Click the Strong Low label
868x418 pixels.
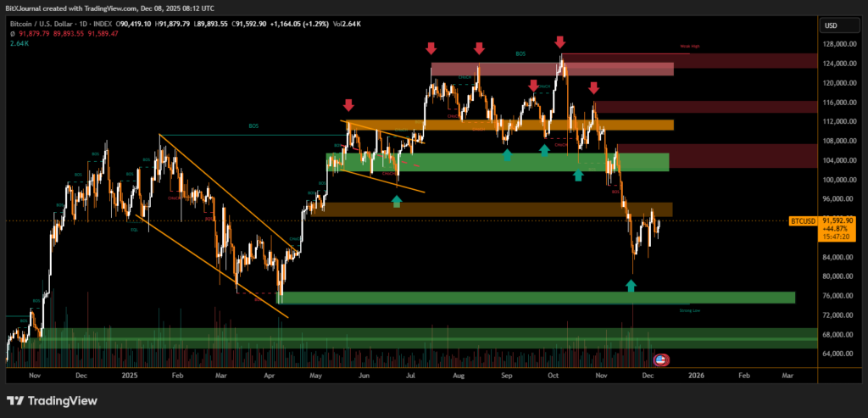(689, 310)
